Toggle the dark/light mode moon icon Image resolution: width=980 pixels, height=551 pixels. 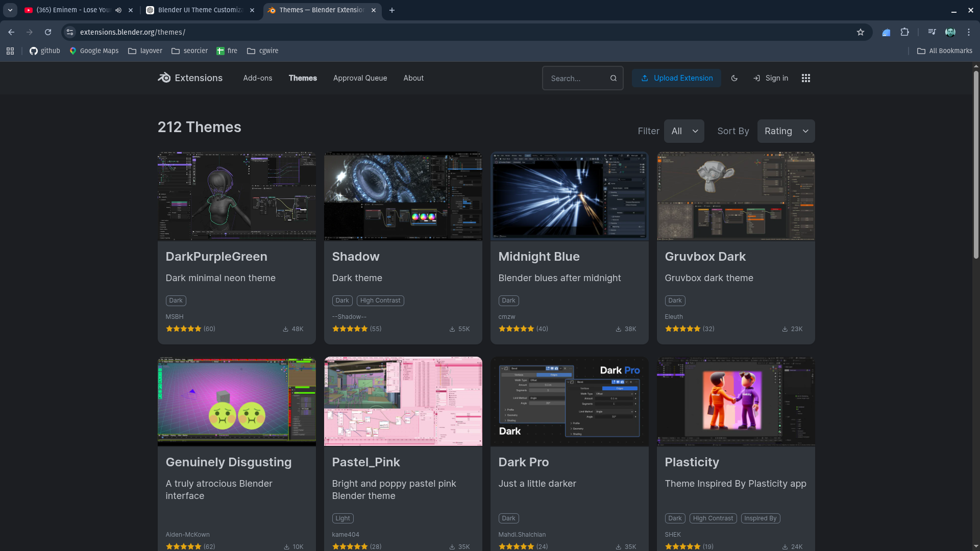point(734,78)
